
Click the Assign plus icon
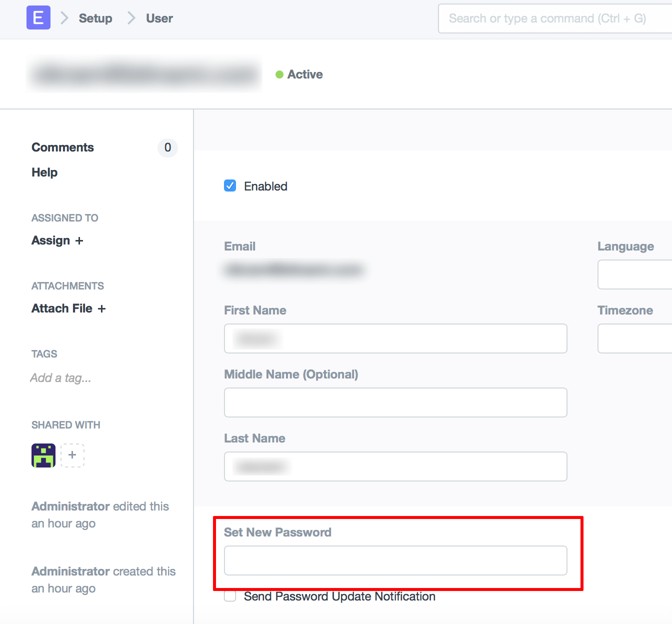(79, 240)
